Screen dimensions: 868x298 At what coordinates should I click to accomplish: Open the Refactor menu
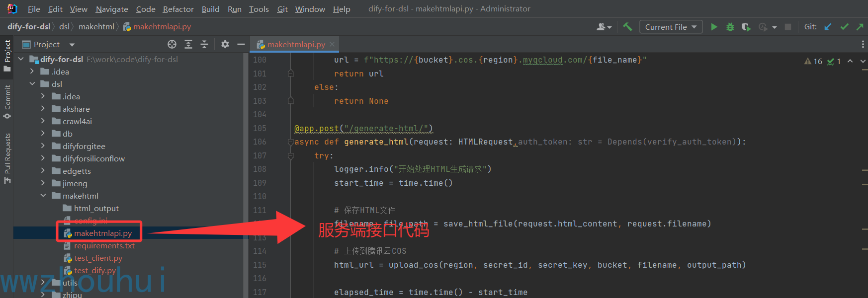[x=178, y=9]
